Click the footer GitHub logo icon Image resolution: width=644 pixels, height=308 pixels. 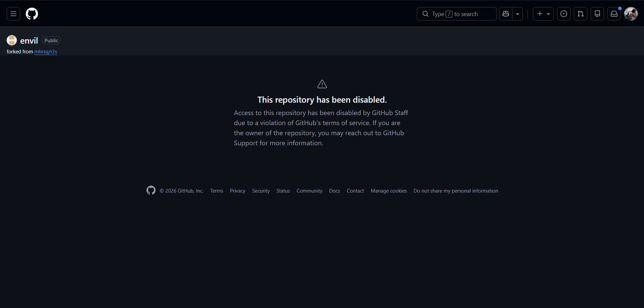pyautogui.click(x=151, y=190)
